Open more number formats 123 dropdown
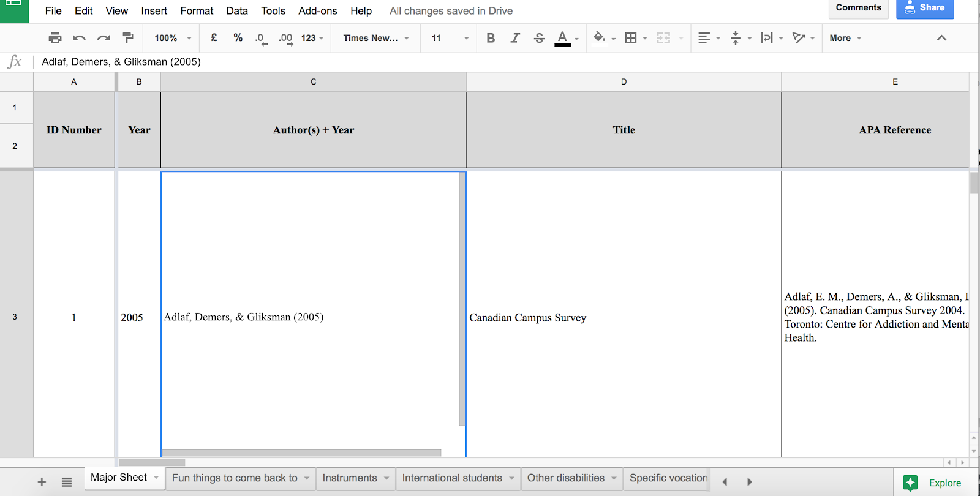Image resolution: width=980 pixels, height=496 pixels. point(312,38)
